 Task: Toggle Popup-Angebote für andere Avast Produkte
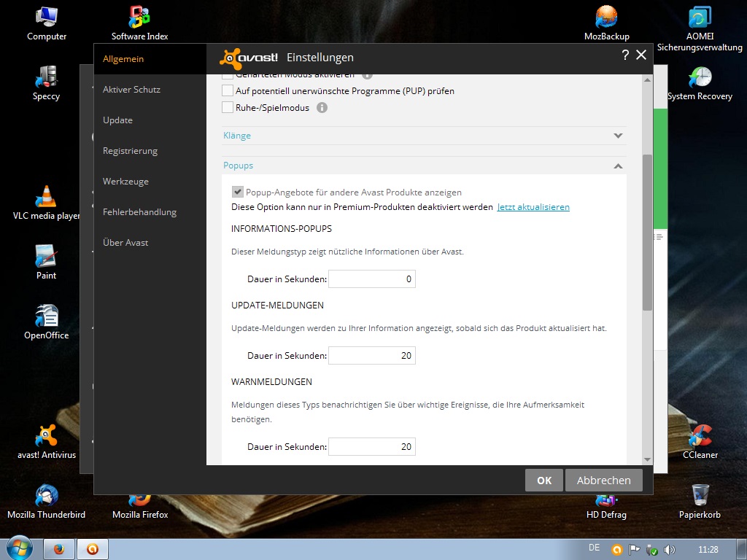(x=237, y=192)
